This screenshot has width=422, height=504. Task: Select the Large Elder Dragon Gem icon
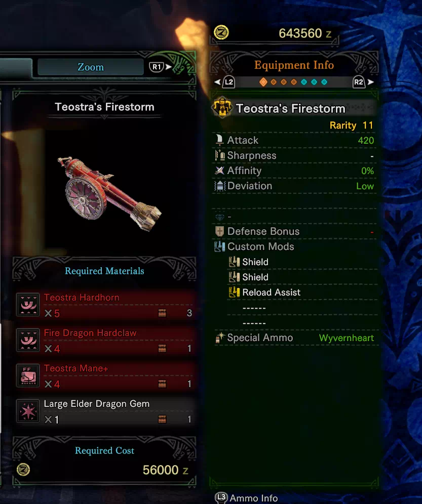pyautogui.click(x=28, y=410)
